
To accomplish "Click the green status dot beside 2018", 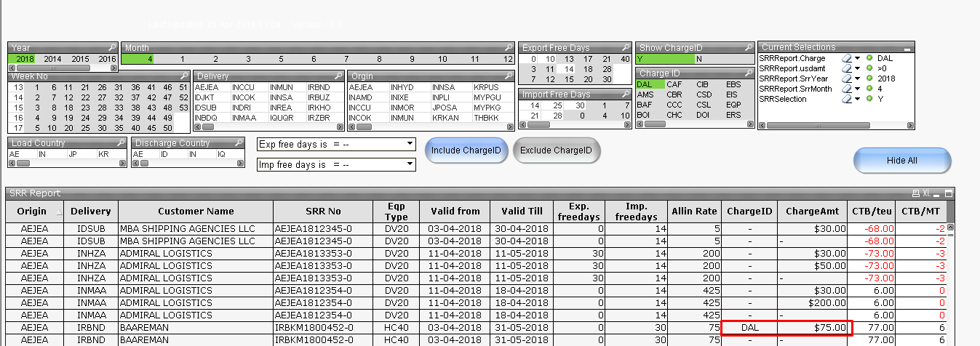I will (870, 78).
